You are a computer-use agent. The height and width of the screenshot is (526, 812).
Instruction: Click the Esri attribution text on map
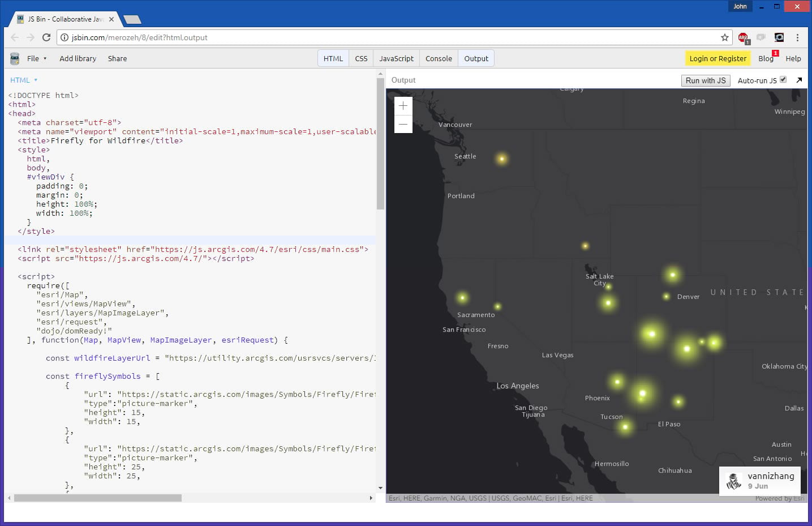(x=491, y=498)
